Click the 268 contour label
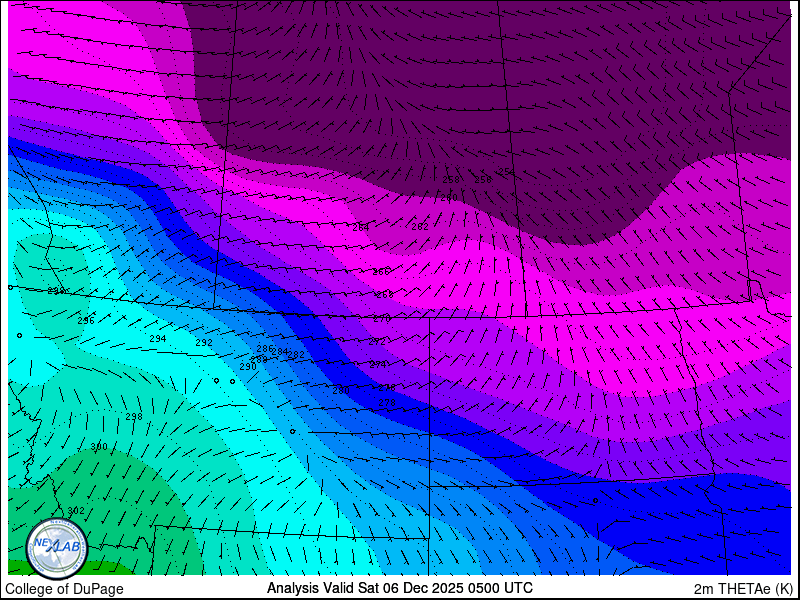The width and height of the screenshot is (800, 600). (385, 295)
